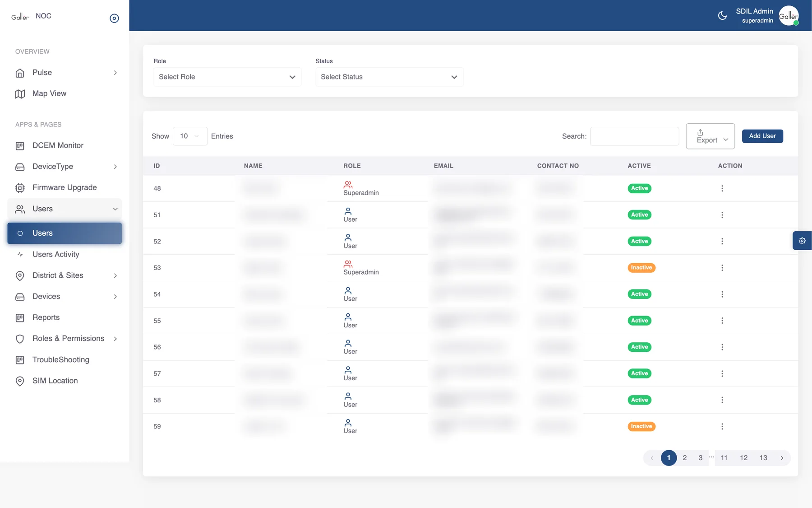Open the Show entries count dropdown
The height and width of the screenshot is (508, 812).
click(x=190, y=136)
